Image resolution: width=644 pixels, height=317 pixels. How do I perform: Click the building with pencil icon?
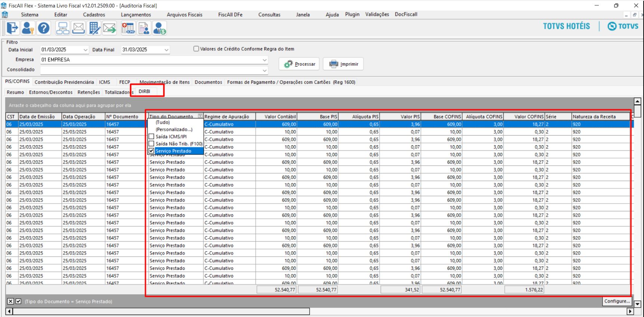(94, 28)
